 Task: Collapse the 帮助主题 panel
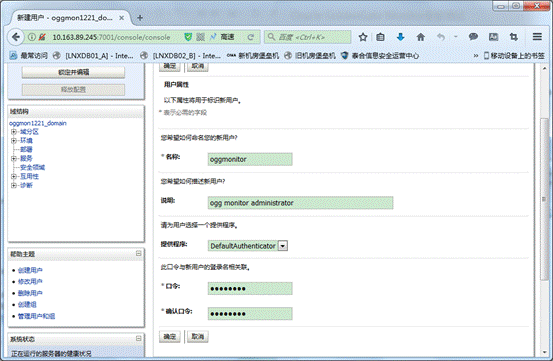point(138,253)
